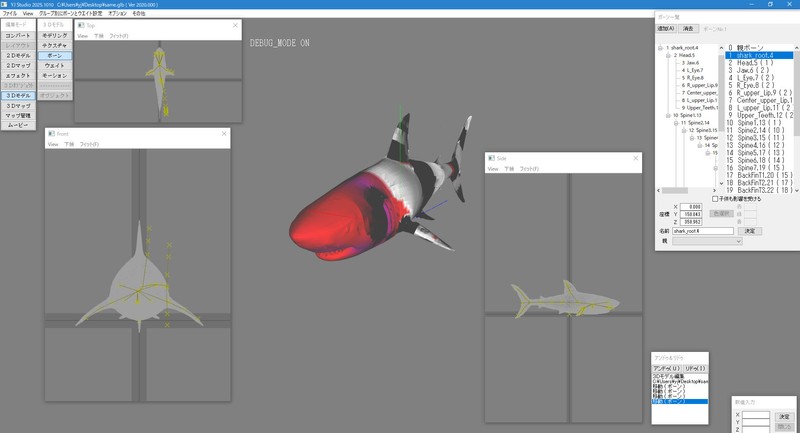This screenshot has width=800, height=433.
Task: Click the YJ Studio app icon in title bar
Action: [x=5, y=4]
